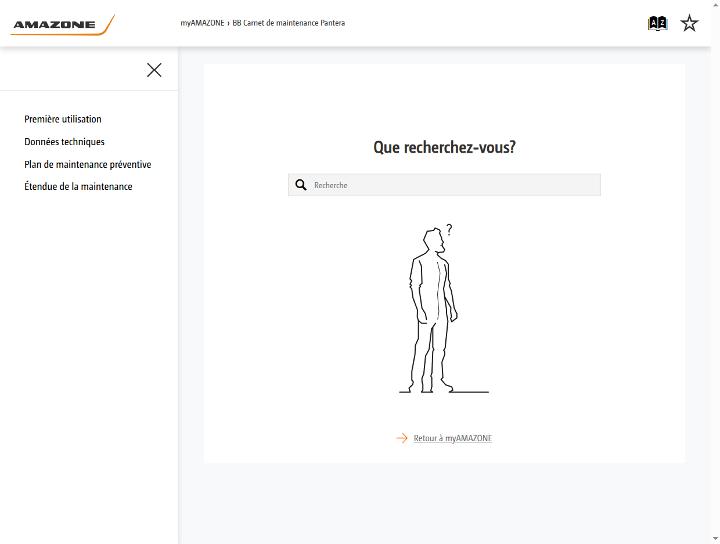Image resolution: width=720 pixels, height=544 pixels.
Task: Follow the Retour à myAMAZONE link
Action: (x=452, y=438)
